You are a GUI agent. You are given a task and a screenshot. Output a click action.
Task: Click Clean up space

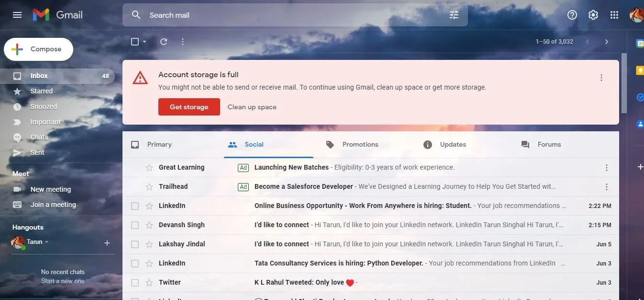252,107
